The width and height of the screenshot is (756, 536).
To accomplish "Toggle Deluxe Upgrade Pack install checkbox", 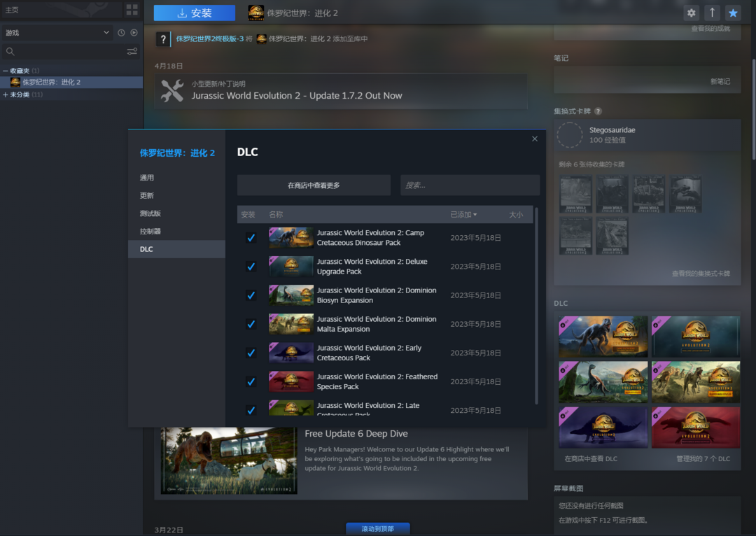I will (251, 267).
